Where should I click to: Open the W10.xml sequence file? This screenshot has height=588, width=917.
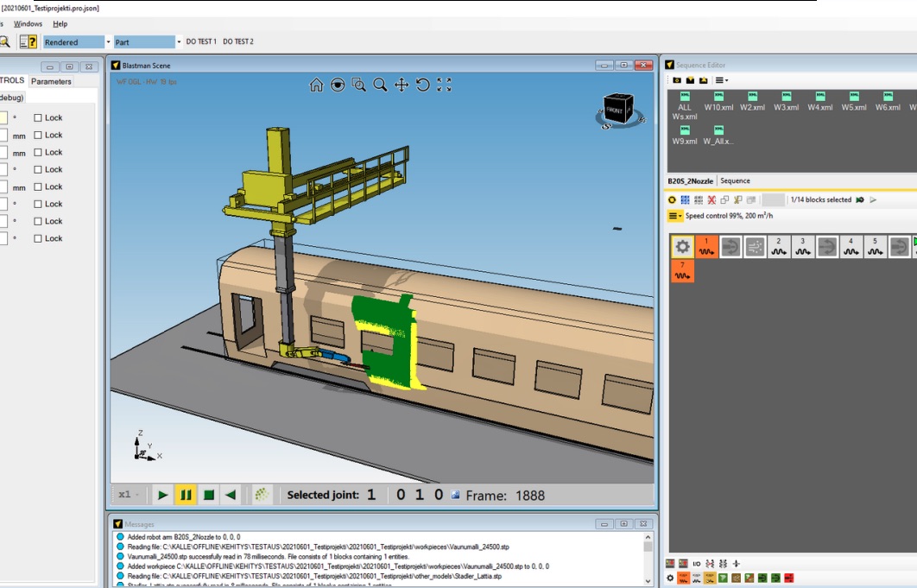tap(718, 101)
